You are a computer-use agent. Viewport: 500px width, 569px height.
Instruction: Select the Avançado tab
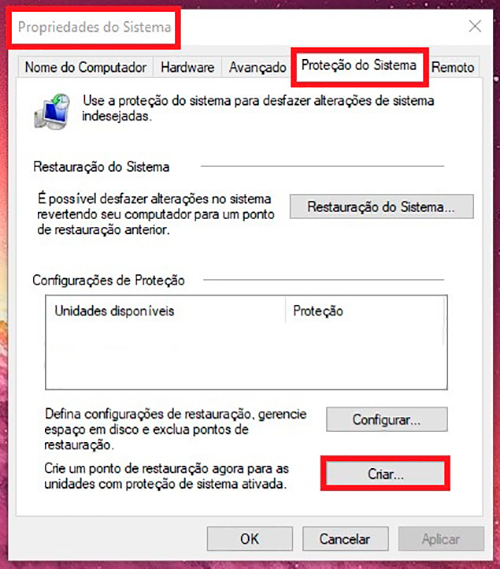pyautogui.click(x=257, y=67)
